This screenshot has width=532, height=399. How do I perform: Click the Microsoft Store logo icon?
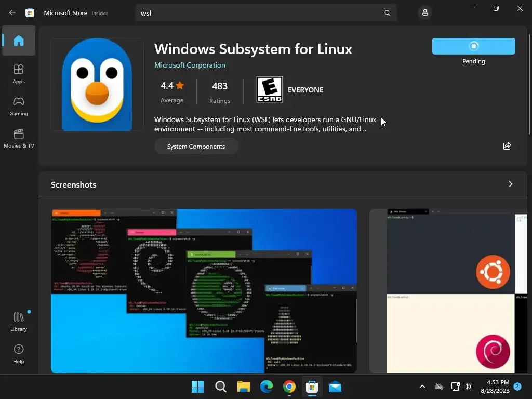(30, 13)
